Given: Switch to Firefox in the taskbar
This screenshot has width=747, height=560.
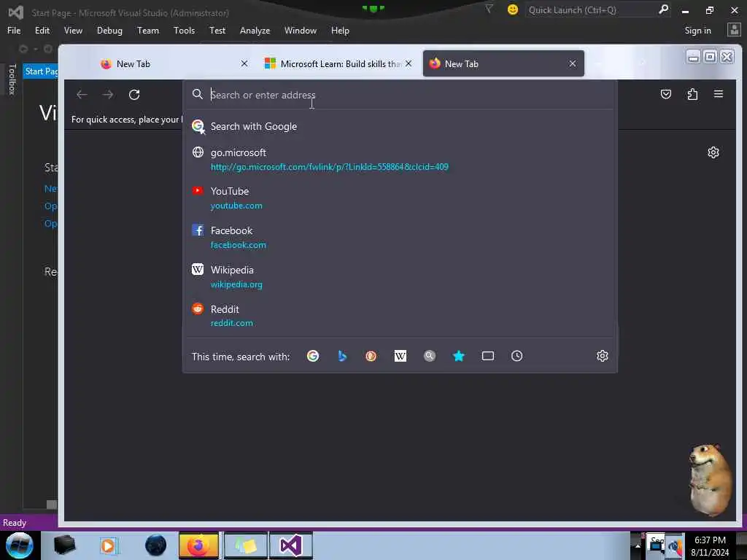Looking at the screenshot, I should [198, 545].
